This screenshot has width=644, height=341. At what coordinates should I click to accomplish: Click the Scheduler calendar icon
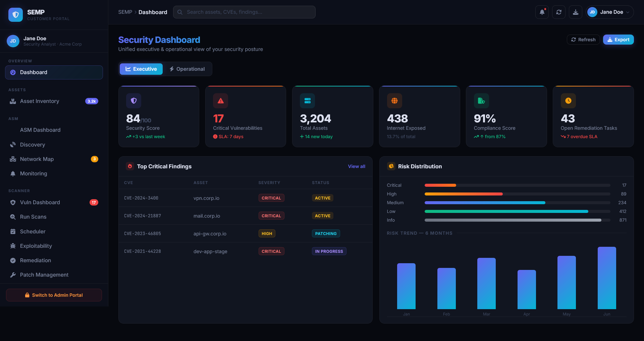pos(13,232)
